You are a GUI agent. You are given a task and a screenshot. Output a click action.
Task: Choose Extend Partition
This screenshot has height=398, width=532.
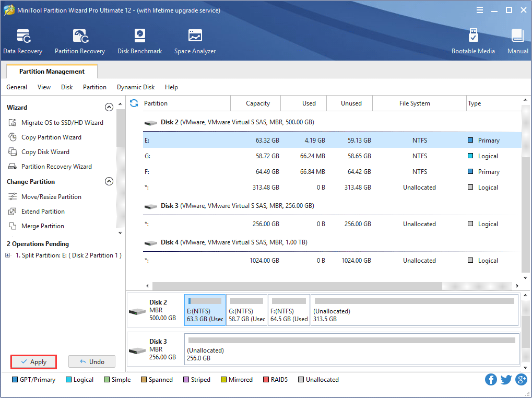[37, 212]
